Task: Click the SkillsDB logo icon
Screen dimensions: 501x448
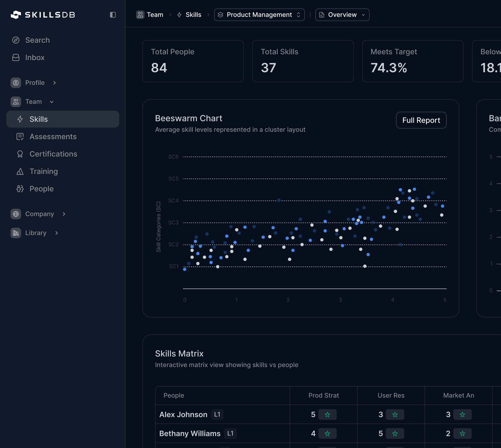Action: coord(16,15)
